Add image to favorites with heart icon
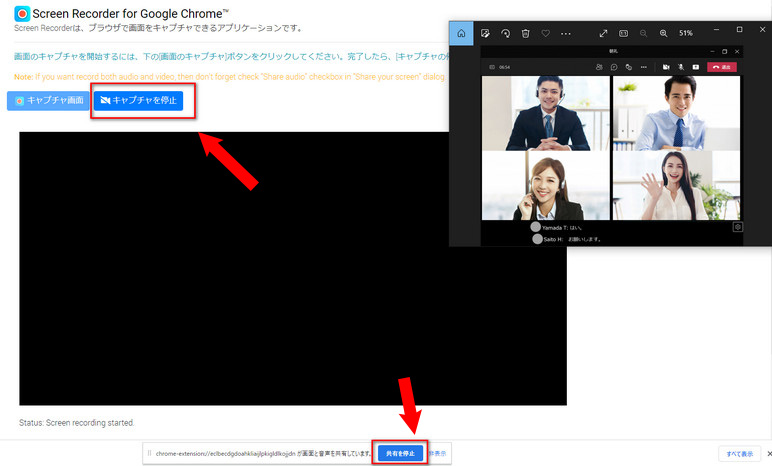772x466 pixels. 546,33
